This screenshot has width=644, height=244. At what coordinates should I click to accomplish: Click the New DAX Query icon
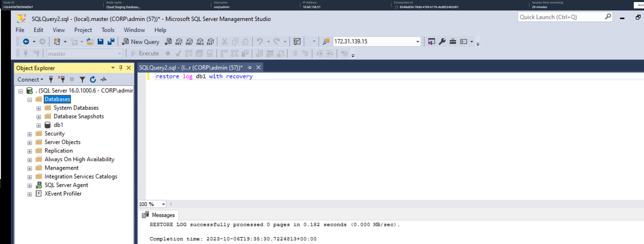pyautogui.click(x=211, y=42)
